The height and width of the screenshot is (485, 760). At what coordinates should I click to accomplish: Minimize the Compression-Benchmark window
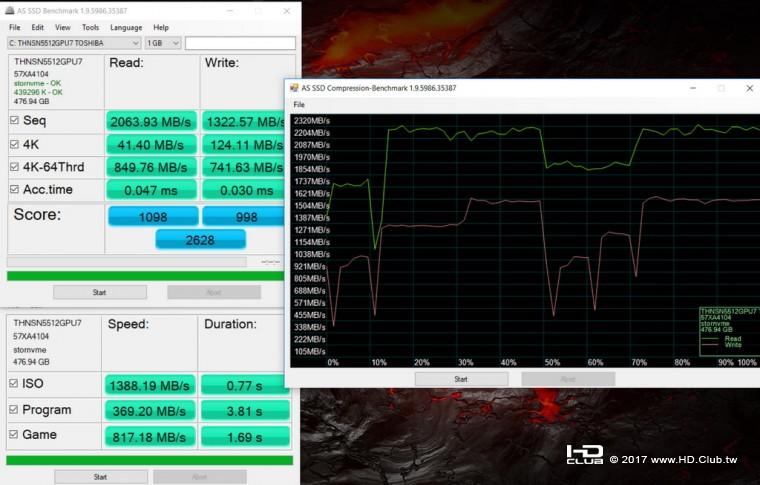click(x=693, y=88)
